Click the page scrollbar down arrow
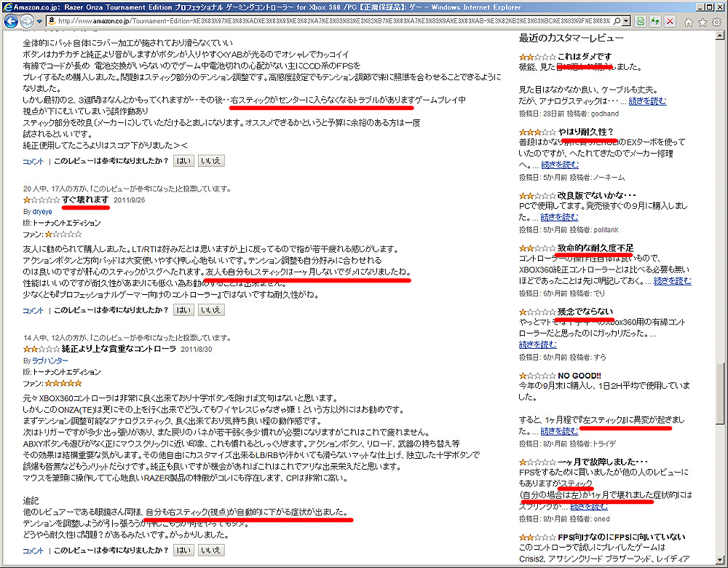This screenshot has height=568, width=728. (x=720, y=559)
